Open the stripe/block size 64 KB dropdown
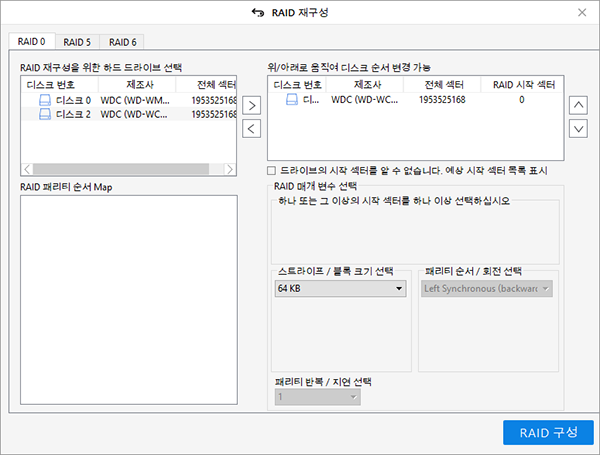The width and height of the screenshot is (600, 455). [339, 288]
